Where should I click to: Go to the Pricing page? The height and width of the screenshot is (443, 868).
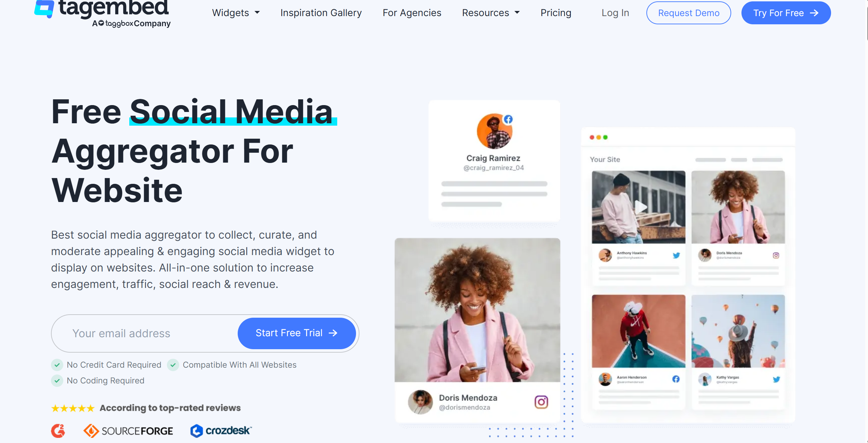[556, 13]
